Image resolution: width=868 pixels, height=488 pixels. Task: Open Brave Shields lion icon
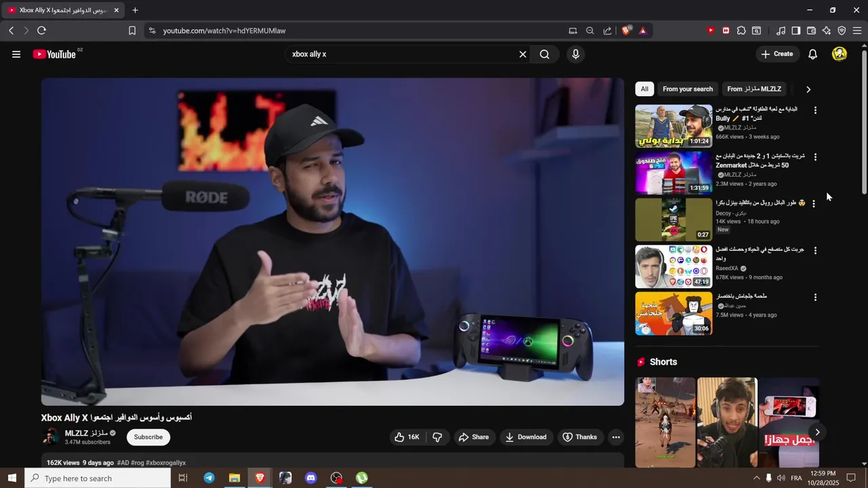(626, 30)
